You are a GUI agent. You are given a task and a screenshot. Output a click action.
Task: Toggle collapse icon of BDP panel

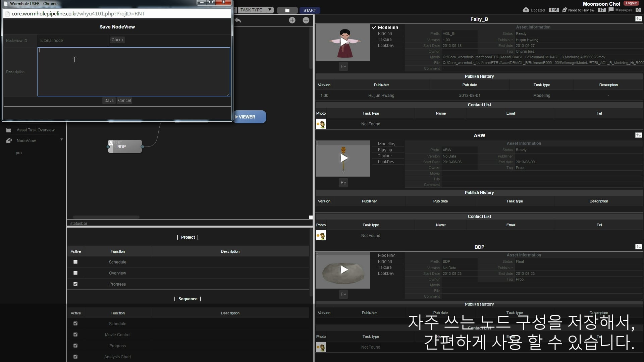pyautogui.click(x=638, y=247)
